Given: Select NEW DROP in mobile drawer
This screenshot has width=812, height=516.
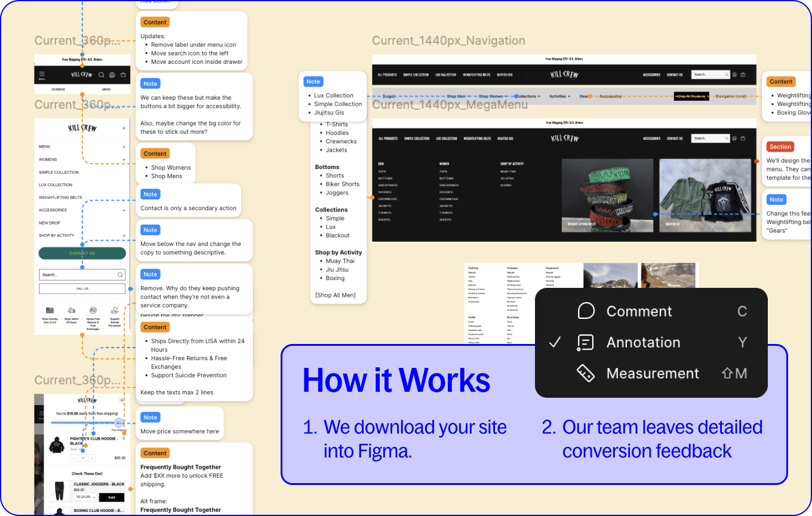Looking at the screenshot, I should pyautogui.click(x=50, y=223).
